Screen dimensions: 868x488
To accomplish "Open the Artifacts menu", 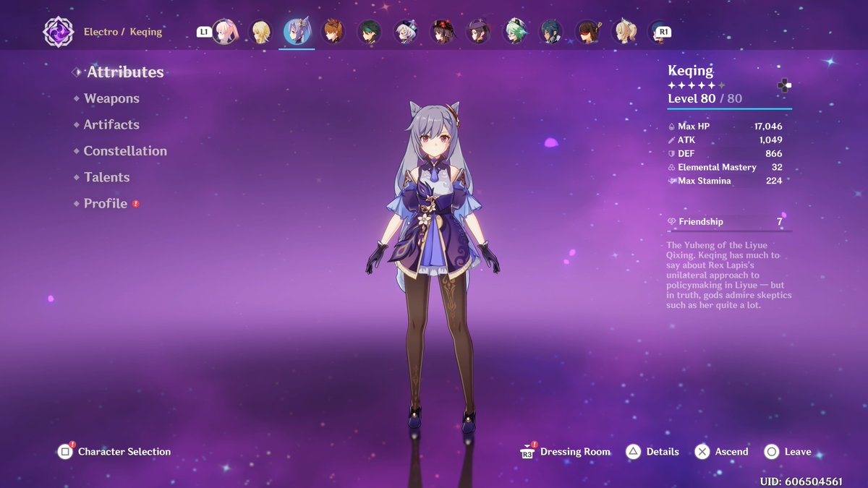I will pos(111,124).
